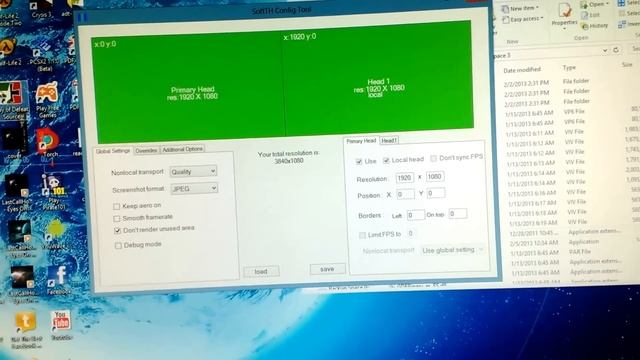The height and width of the screenshot is (360, 640).
Task: Uncheck Don't render unused area
Action: click(118, 231)
